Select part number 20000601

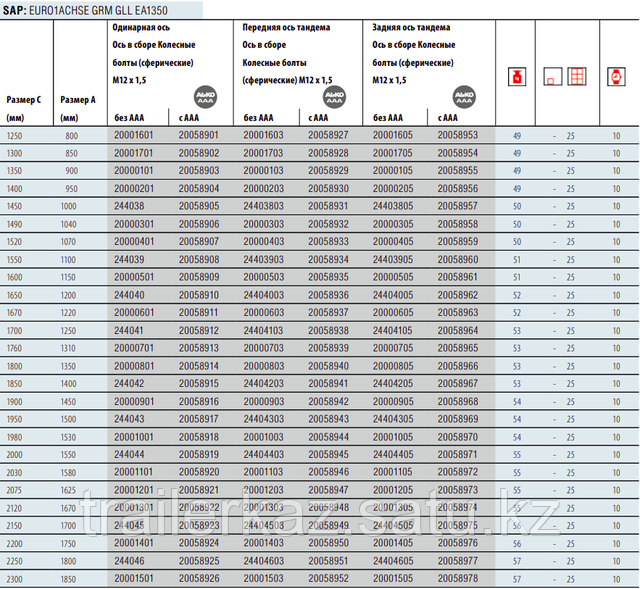(x=134, y=313)
